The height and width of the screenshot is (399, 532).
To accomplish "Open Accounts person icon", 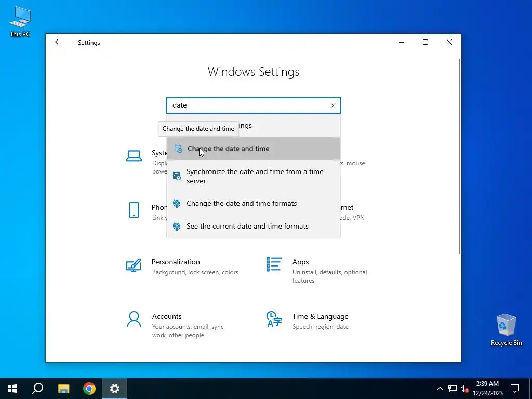I will click(x=134, y=320).
